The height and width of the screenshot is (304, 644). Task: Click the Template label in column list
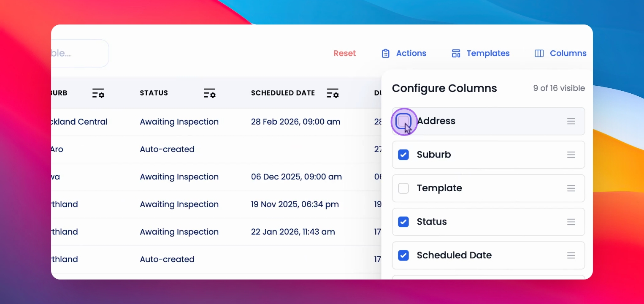[x=439, y=188]
